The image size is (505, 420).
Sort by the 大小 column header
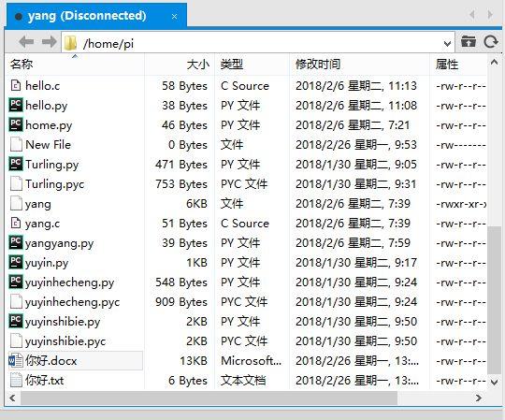coord(180,65)
